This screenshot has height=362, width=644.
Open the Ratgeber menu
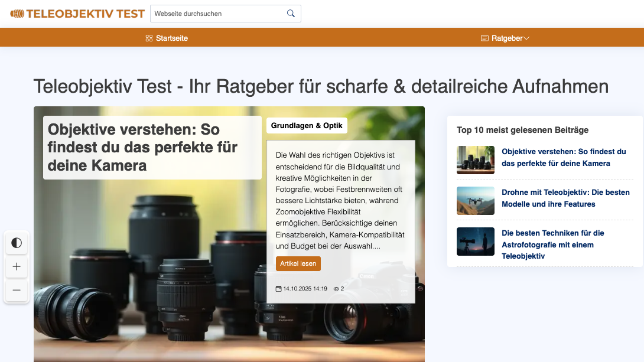pos(506,37)
